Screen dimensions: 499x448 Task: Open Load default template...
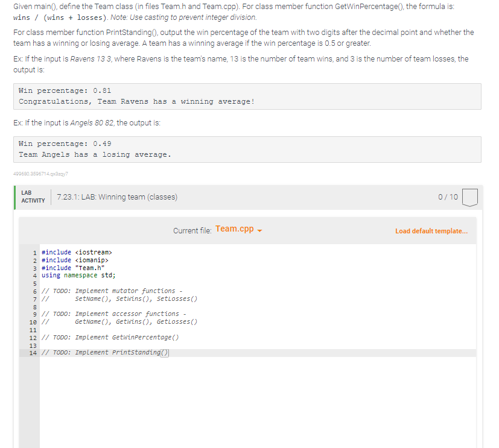[431, 231]
